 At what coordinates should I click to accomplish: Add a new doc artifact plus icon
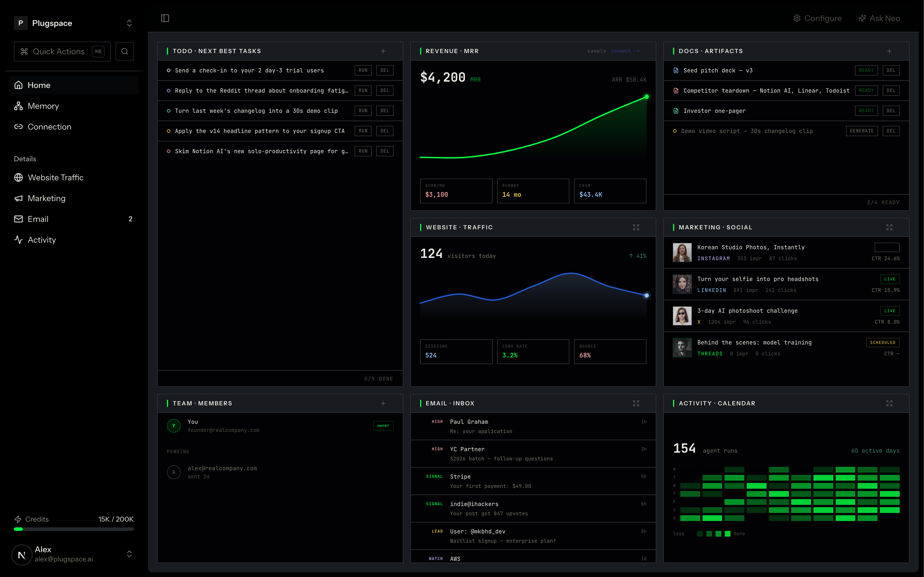click(x=889, y=51)
